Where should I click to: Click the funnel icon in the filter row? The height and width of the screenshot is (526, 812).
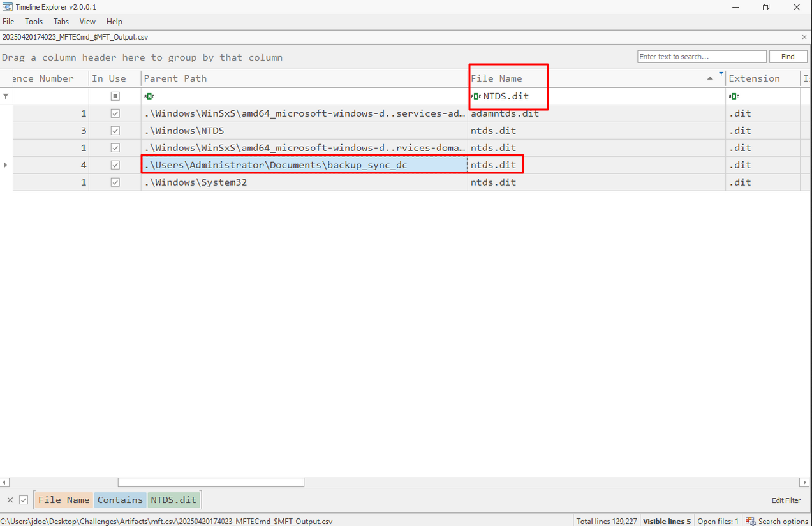[x=6, y=96]
